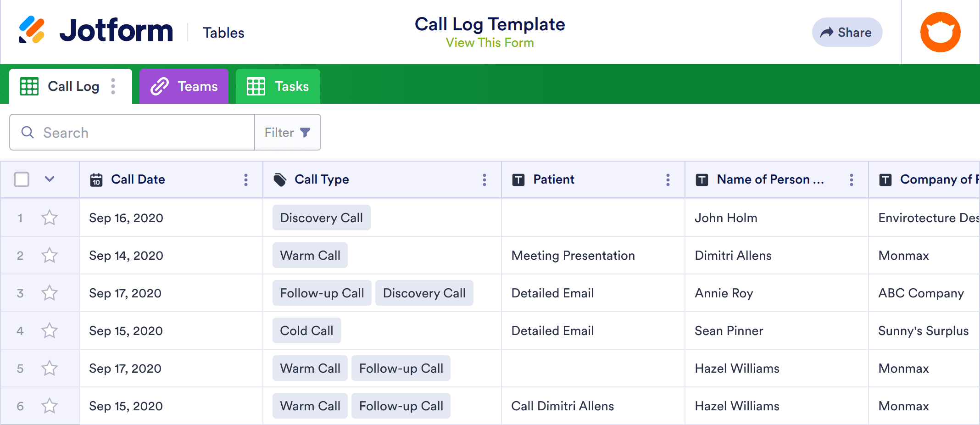The height and width of the screenshot is (425, 980).
Task: Click the Jotform logo
Action: [x=96, y=30]
